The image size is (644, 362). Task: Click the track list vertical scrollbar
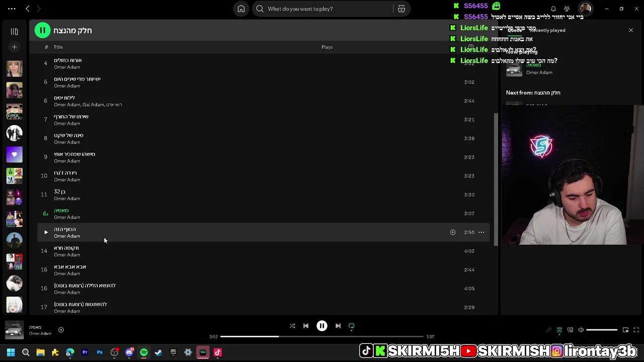[495, 178]
